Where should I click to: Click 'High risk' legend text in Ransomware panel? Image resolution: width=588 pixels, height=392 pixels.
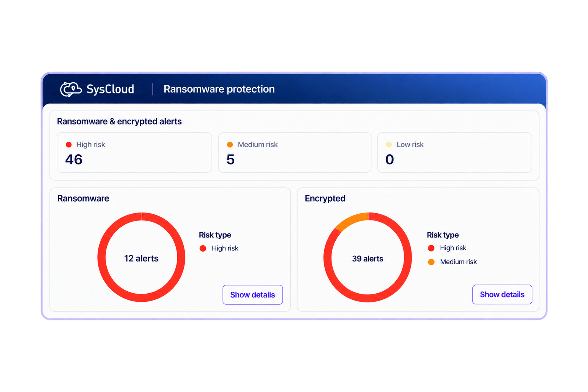[225, 248]
